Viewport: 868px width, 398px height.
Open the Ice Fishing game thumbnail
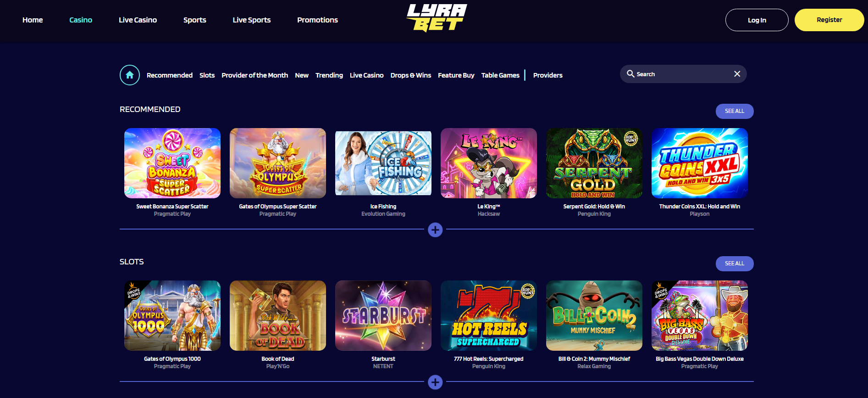click(x=383, y=163)
